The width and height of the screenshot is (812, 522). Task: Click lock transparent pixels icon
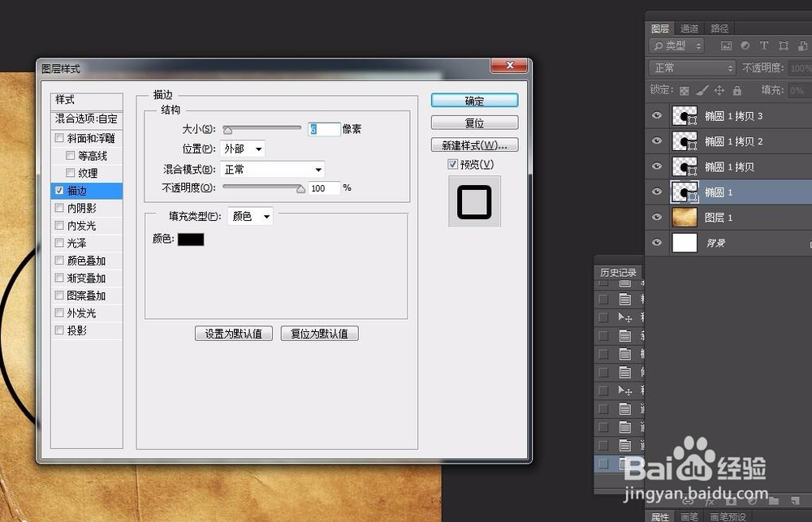click(684, 91)
